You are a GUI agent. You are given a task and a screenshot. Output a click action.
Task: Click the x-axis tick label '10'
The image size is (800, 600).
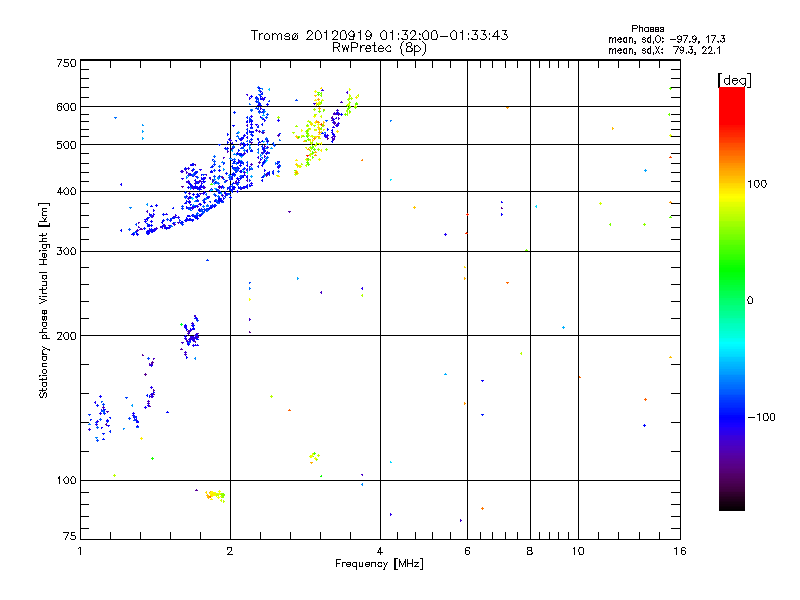pos(578,551)
